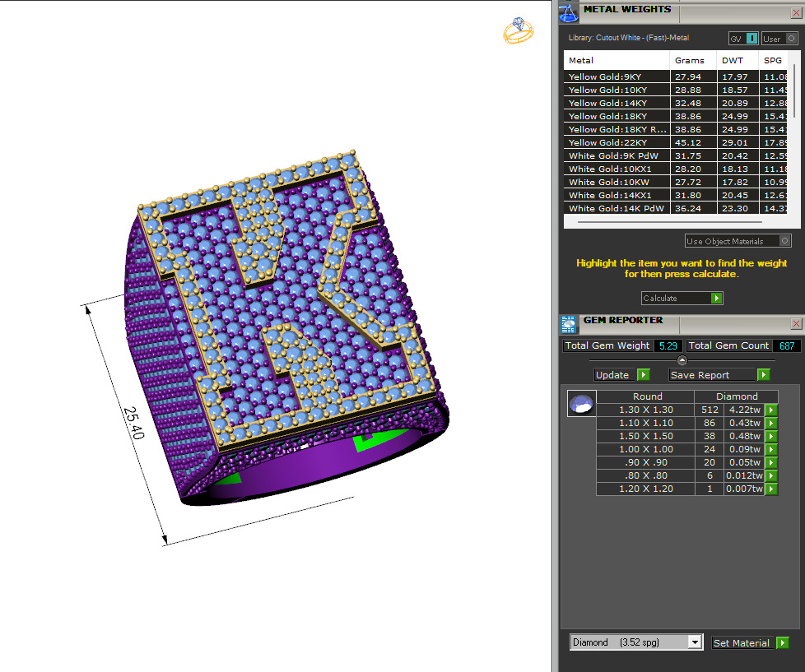Click the 512 gem count cell
The height and width of the screenshot is (672, 805).
[709, 410]
